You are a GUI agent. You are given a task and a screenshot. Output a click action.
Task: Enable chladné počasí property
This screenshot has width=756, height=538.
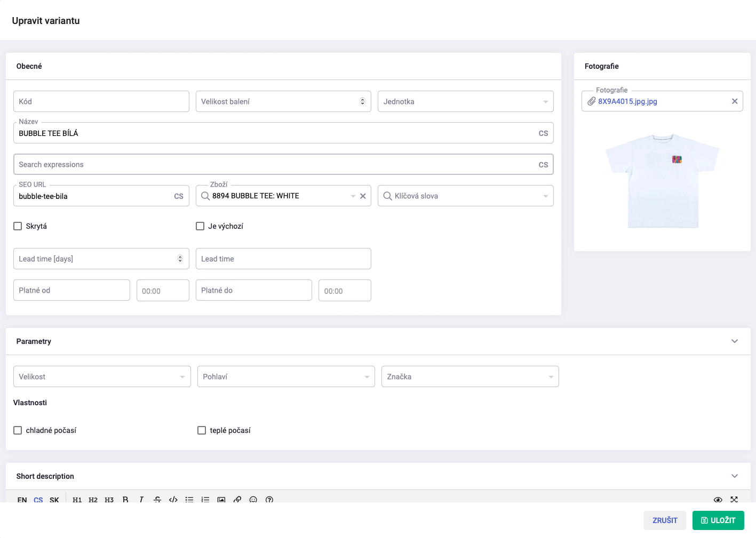tap(18, 430)
